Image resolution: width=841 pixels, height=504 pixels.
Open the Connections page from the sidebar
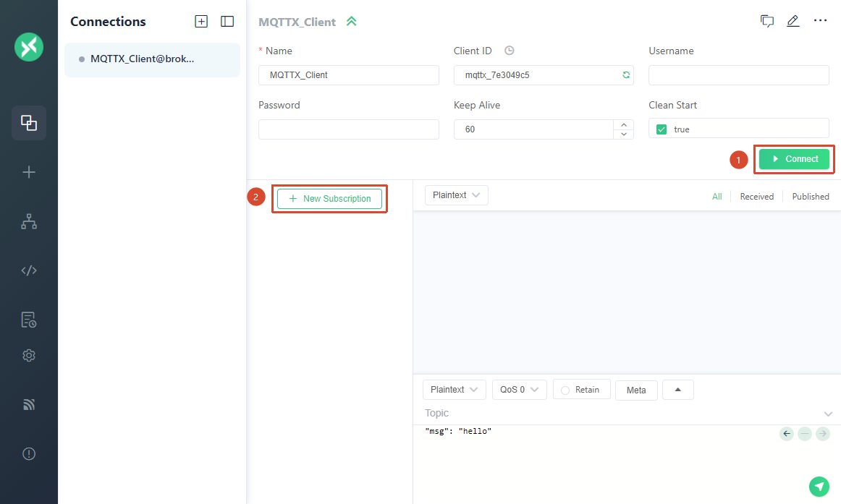[x=29, y=123]
